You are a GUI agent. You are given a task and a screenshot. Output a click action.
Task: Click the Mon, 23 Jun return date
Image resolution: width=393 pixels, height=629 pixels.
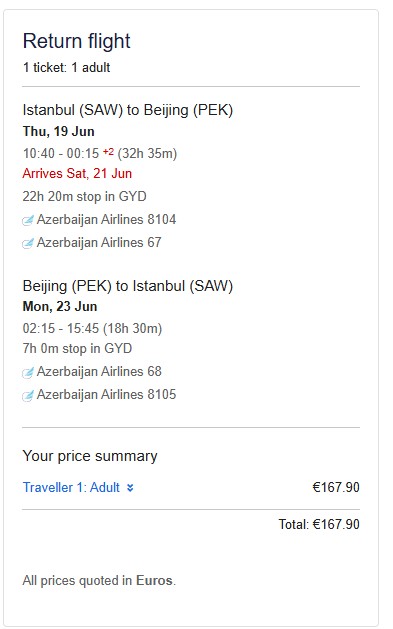tap(60, 306)
